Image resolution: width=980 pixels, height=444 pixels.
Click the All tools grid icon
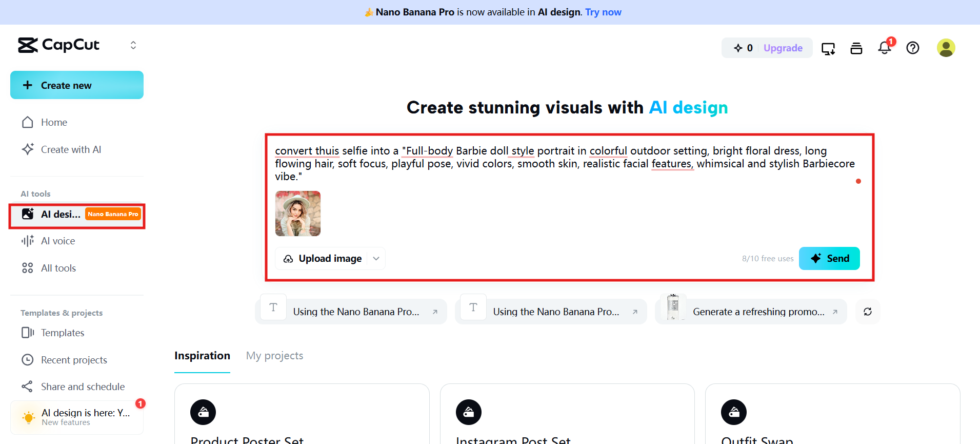click(28, 268)
